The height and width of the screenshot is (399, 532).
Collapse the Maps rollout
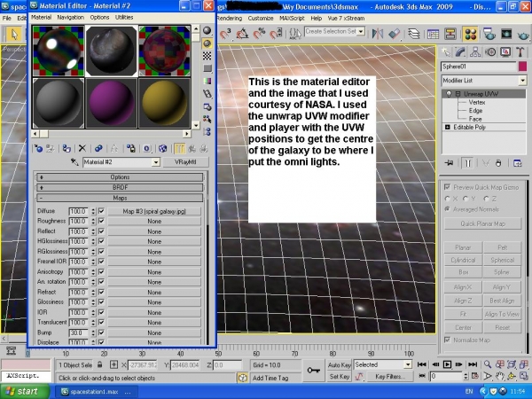point(120,198)
